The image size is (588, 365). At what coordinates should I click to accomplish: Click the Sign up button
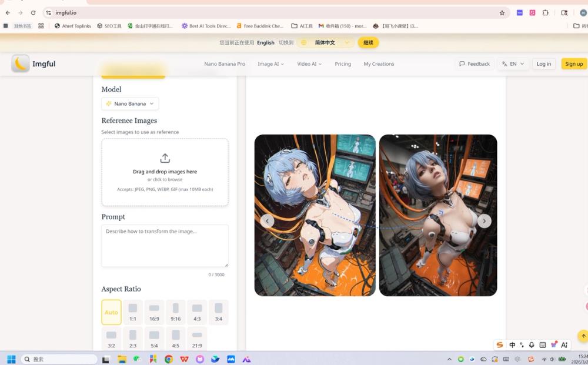click(574, 63)
